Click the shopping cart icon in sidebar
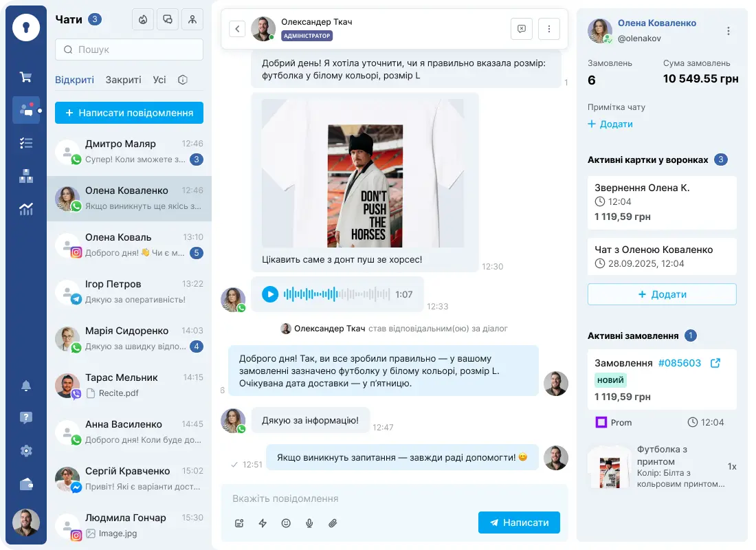 (x=25, y=76)
